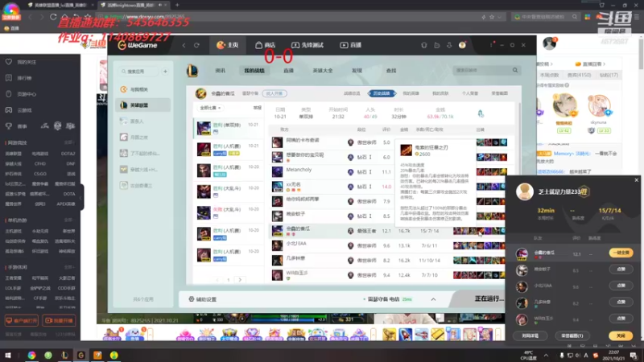Click the search apps field in WeGame sidebar
The image size is (644, 362).
139,72
